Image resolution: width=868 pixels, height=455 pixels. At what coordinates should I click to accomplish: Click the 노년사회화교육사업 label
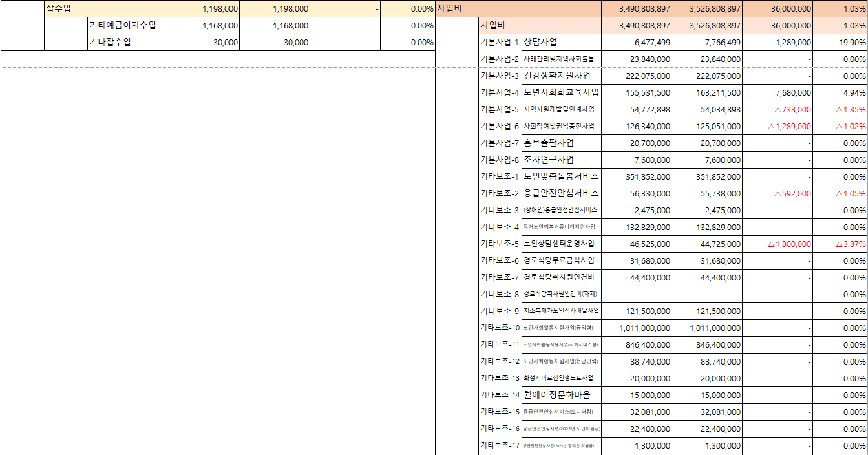560,92
